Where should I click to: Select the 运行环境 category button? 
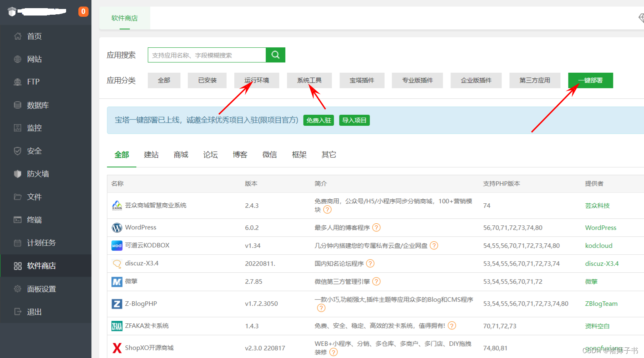tap(257, 80)
